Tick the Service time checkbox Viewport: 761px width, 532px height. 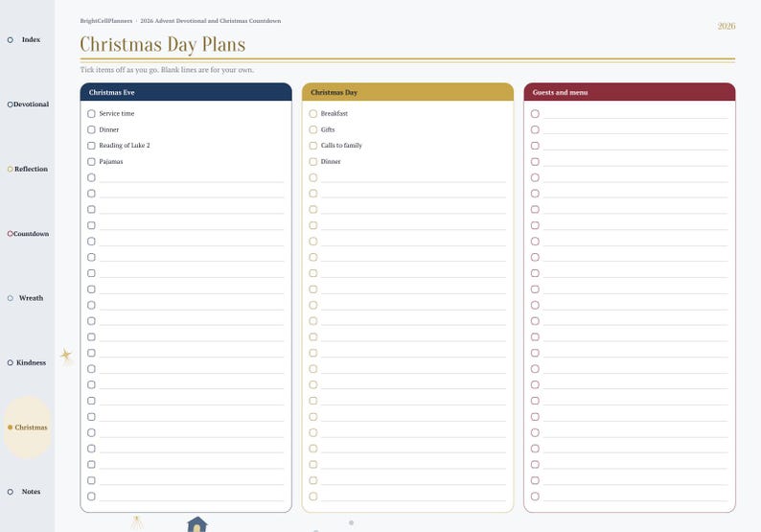coord(91,113)
